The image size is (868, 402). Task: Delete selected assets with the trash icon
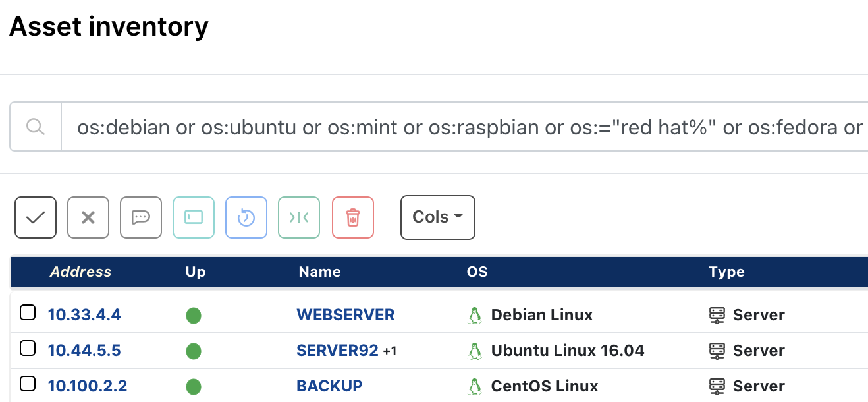[x=352, y=217]
